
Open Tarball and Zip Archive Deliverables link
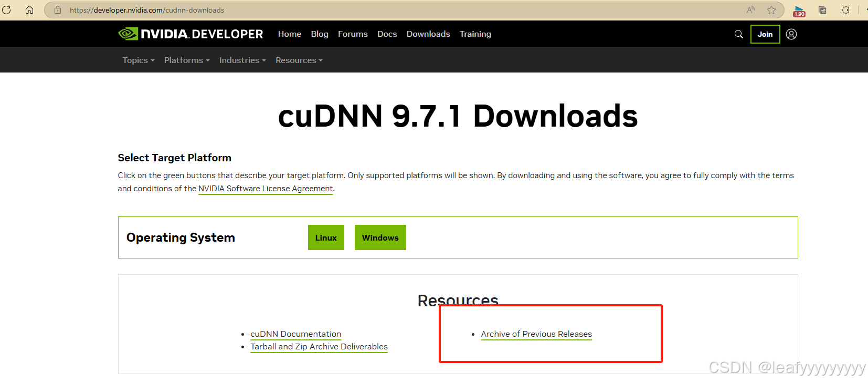point(319,347)
